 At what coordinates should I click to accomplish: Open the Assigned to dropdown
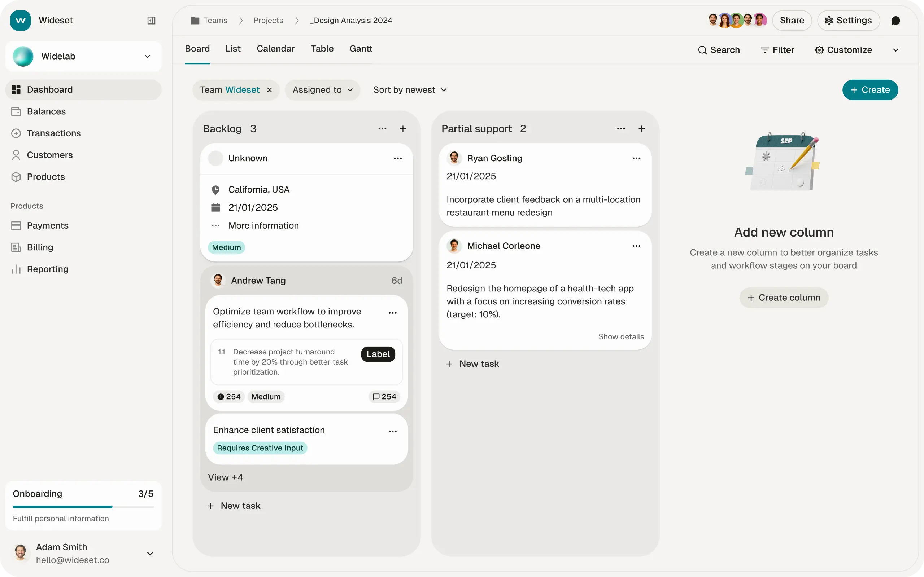coord(322,90)
